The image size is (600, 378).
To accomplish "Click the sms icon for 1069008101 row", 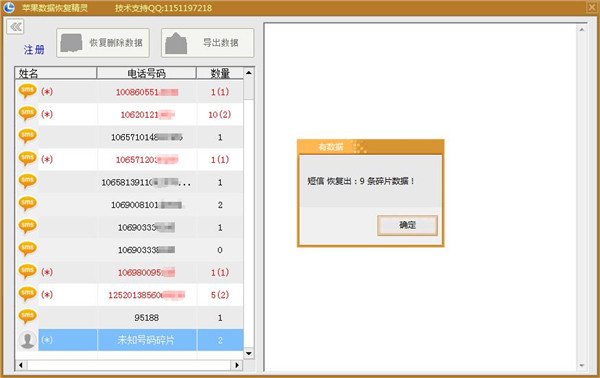I will pyautogui.click(x=28, y=204).
